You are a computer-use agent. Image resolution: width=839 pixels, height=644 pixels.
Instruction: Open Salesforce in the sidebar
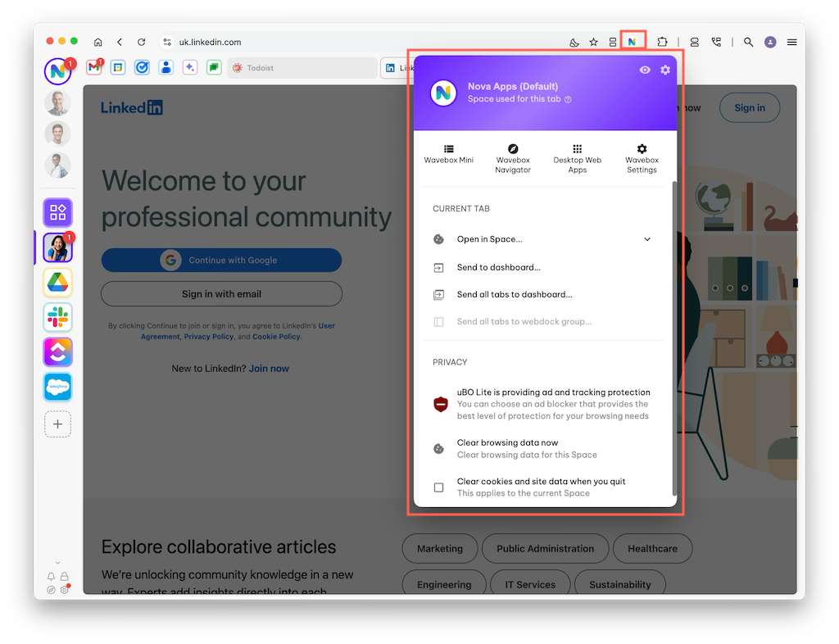click(58, 387)
